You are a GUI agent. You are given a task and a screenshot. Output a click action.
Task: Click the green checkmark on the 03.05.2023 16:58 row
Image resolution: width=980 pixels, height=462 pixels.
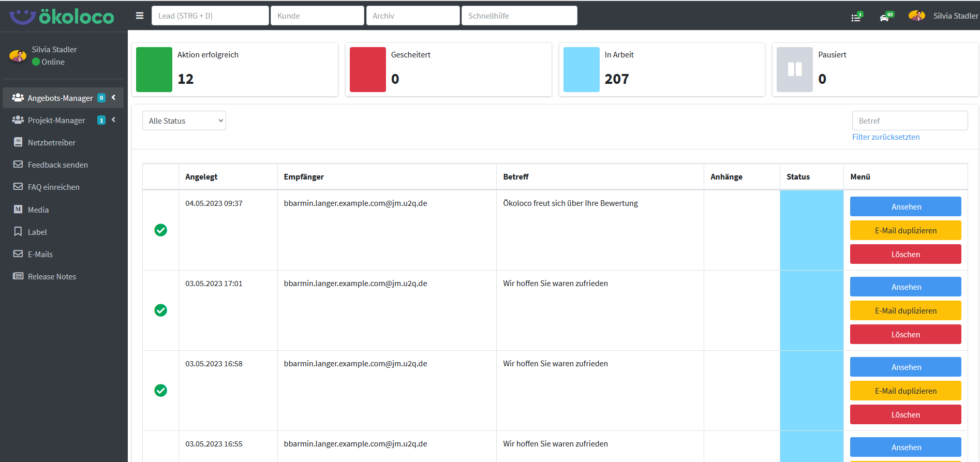[160, 391]
